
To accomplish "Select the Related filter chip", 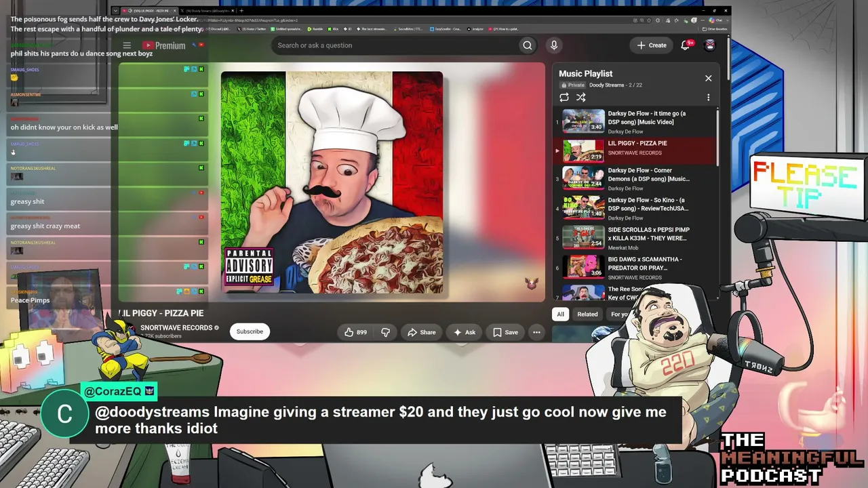I will [587, 314].
